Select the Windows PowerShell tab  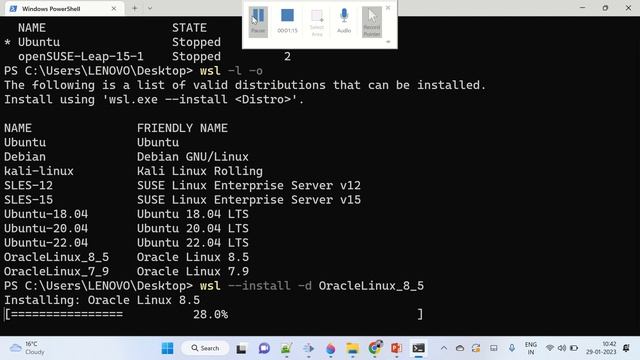[63, 8]
